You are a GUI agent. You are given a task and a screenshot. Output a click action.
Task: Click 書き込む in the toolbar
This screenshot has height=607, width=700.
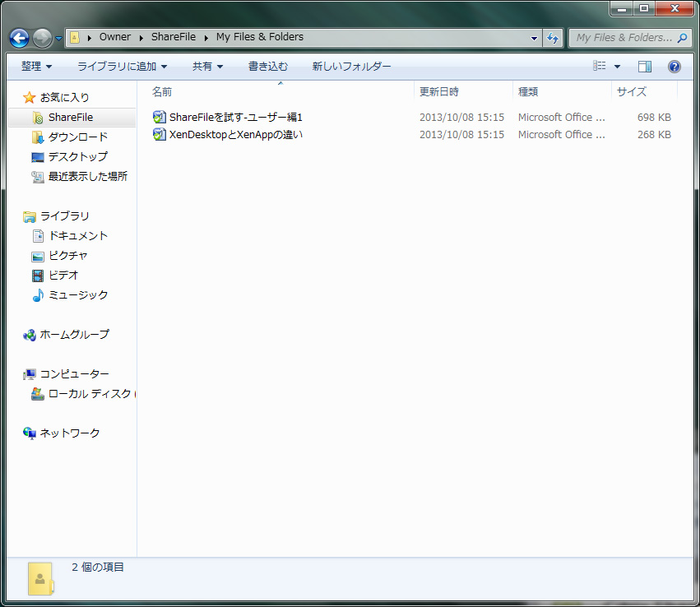click(x=268, y=67)
